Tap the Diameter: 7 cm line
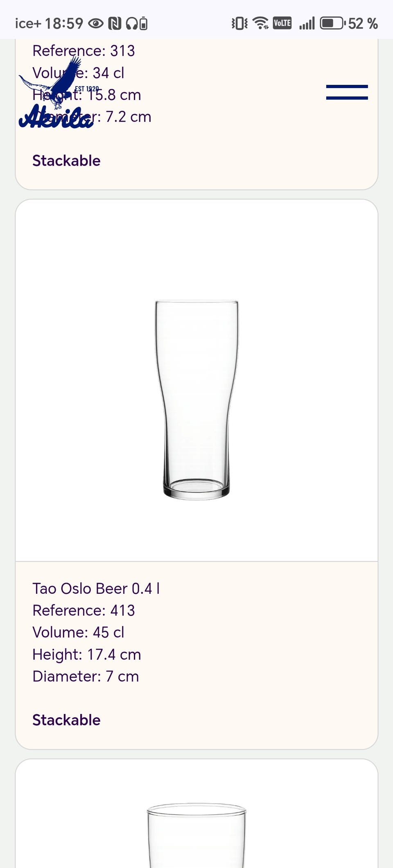This screenshot has height=868, width=393. 86,676
